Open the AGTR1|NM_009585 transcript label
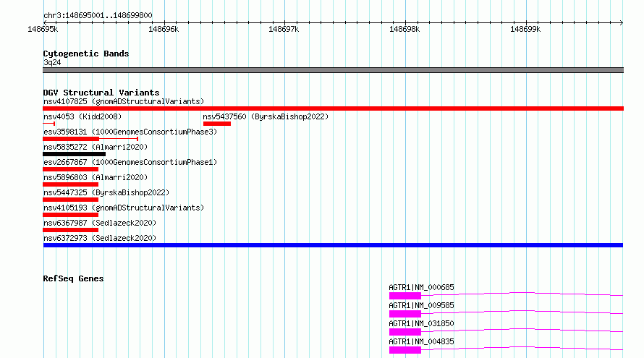Viewport: 644px width, 358px height. 421,305
